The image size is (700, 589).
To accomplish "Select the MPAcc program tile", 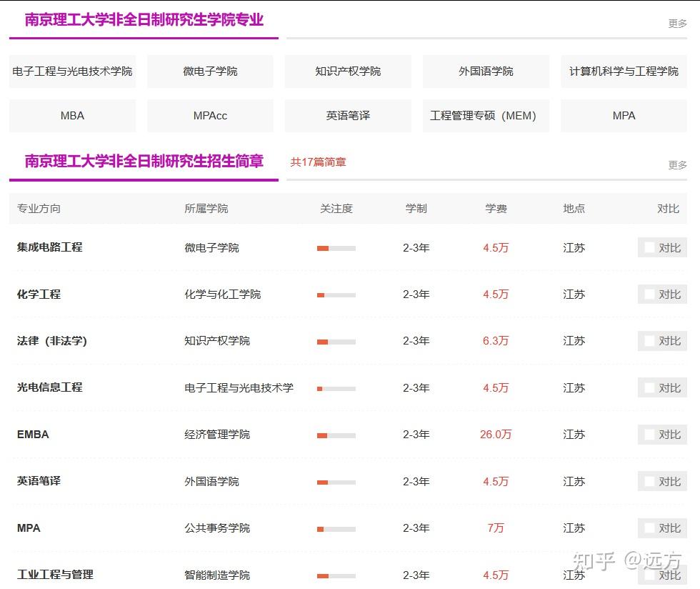I will (x=210, y=116).
